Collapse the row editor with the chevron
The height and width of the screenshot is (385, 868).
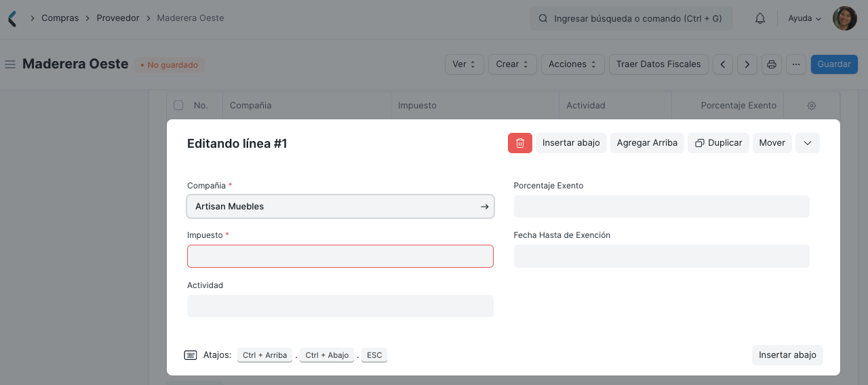(x=808, y=143)
